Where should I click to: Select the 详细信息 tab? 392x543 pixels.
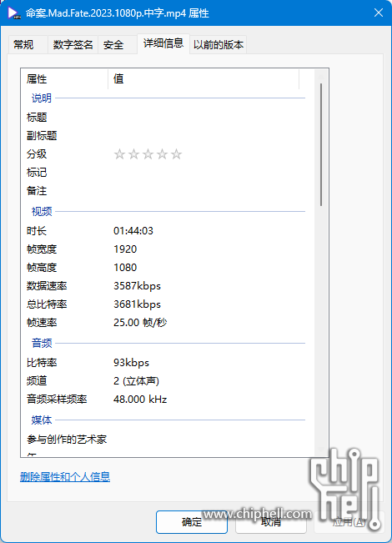(163, 43)
